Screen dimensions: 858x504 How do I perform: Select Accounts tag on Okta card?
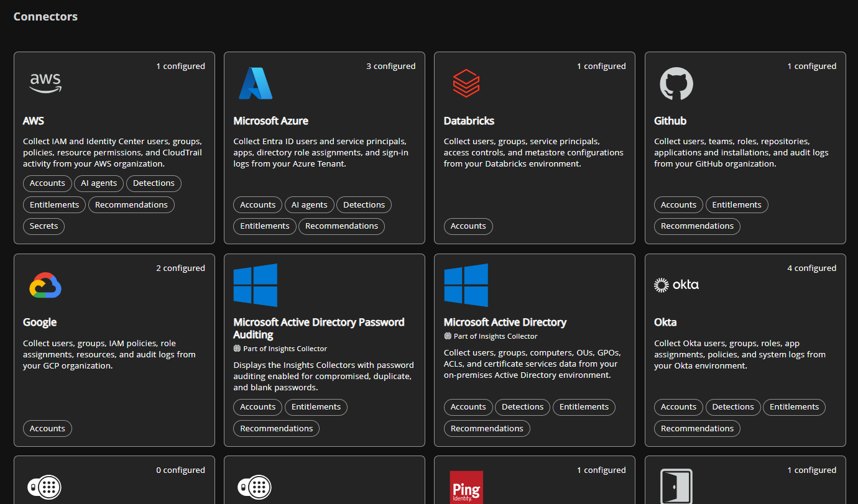click(678, 407)
